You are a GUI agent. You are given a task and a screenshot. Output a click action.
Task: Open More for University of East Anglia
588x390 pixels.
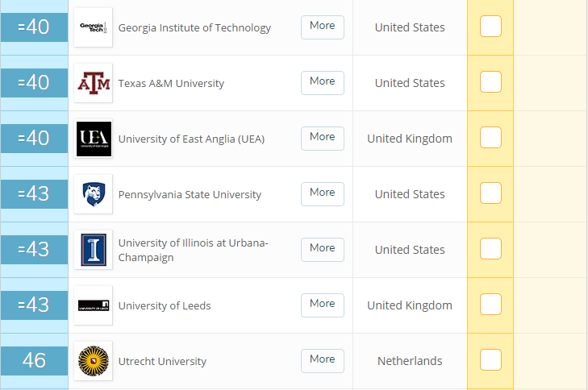[322, 138]
